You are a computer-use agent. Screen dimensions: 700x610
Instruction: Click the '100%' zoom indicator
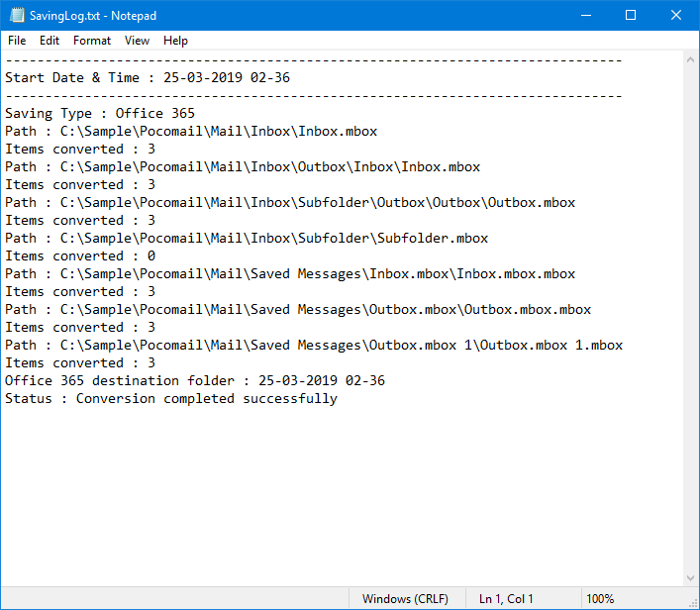coord(600,599)
